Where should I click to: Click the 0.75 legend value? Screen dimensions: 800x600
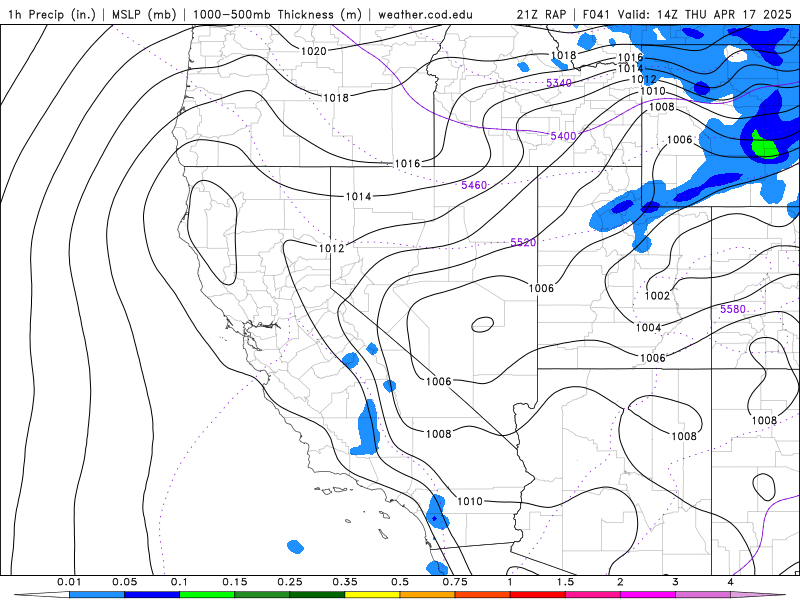coord(455,582)
